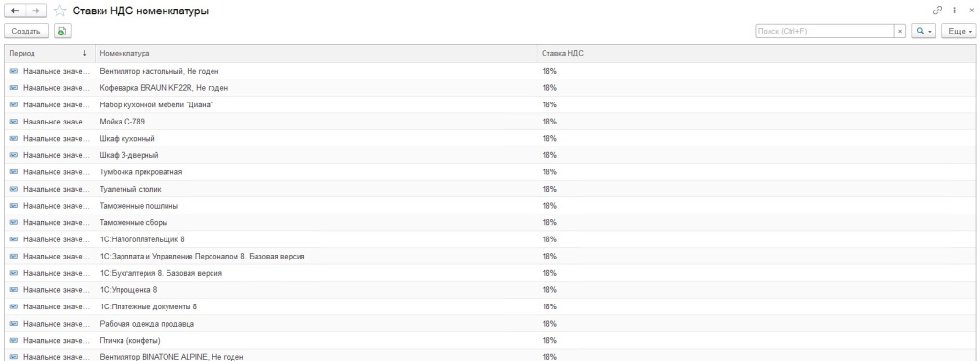Open the magnifier search dropdown

point(924,31)
